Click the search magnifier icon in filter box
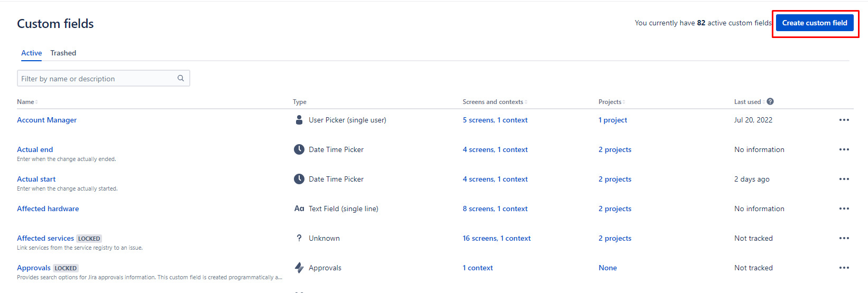The height and width of the screenshot is (293, 868). coord(181,78)
